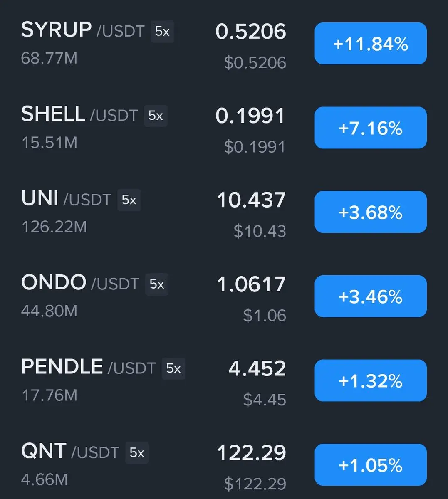Select the 5x leverage badge next to PENDLE
Image resolution: width=448 pixels, height=499 pixels.
173,368
